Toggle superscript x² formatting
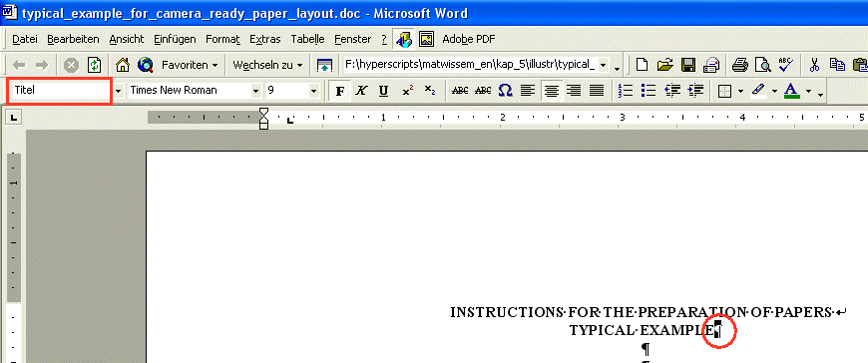This screenshot has width=868, height=363. coord(408,91)
